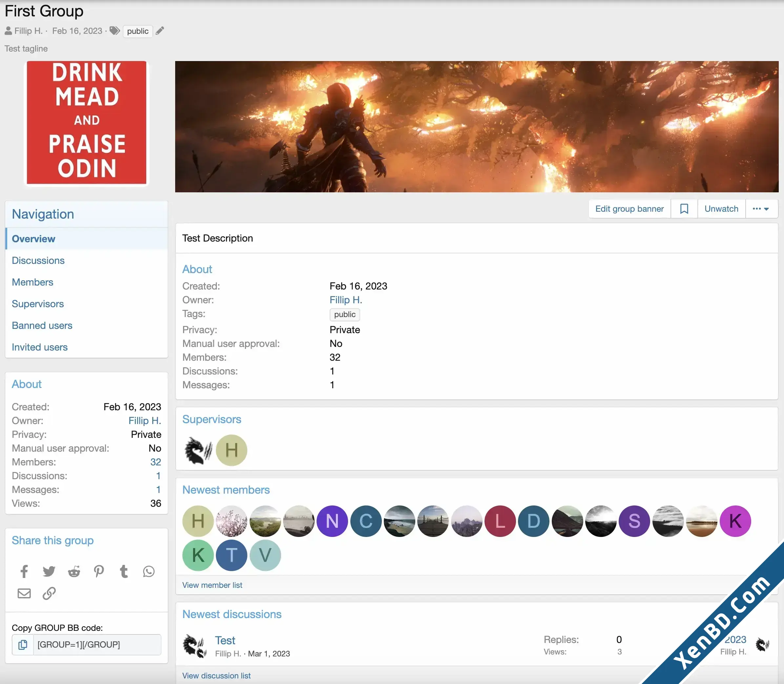Open the magenta K member avatar
Screen dimensions: 784x684
(735, 521)
